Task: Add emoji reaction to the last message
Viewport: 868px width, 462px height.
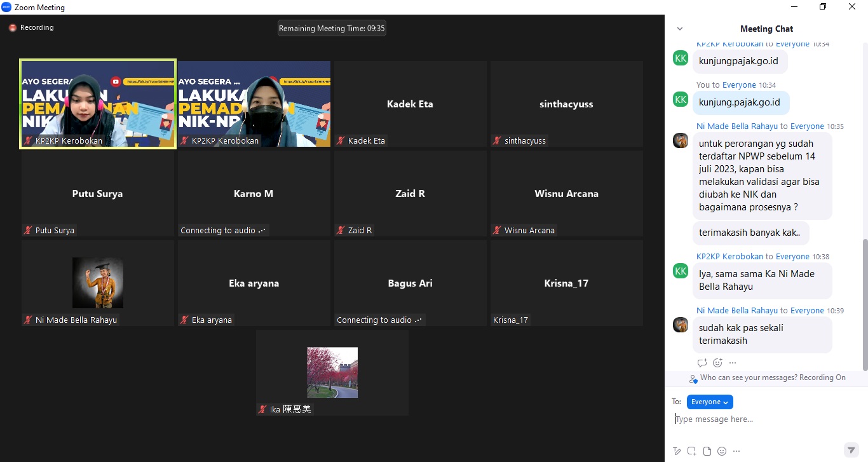Action: coord(717,363)
